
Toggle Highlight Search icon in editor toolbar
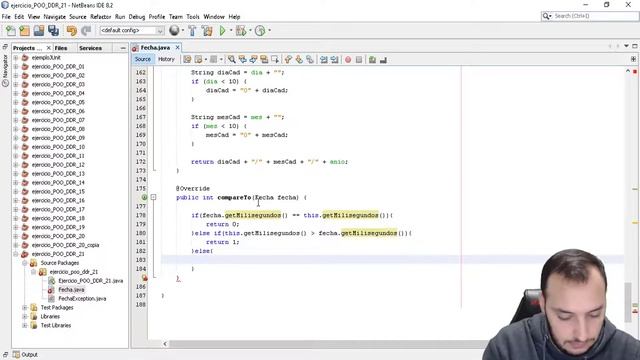click(264, 60)
